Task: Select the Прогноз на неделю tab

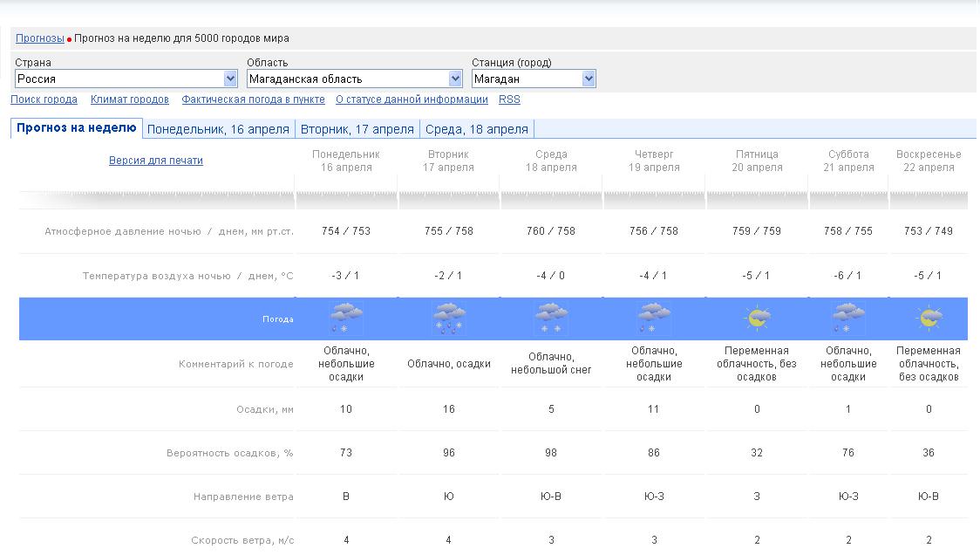Action: 77,128
